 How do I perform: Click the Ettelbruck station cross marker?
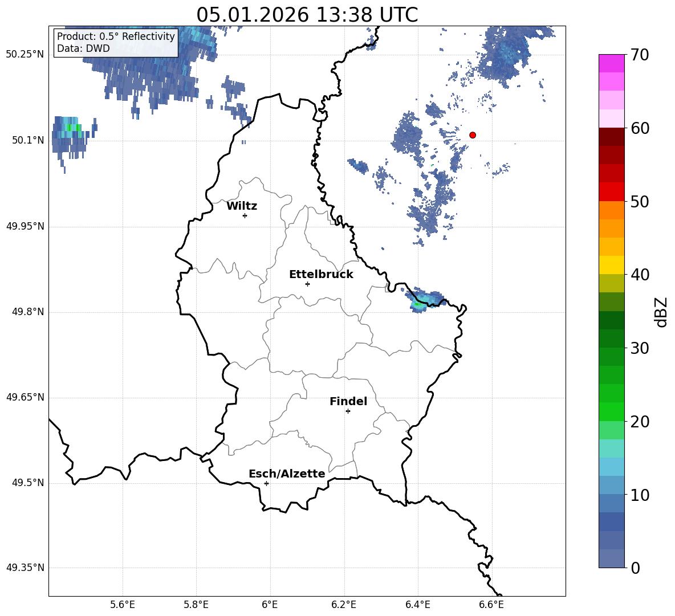tap(307, 284)
